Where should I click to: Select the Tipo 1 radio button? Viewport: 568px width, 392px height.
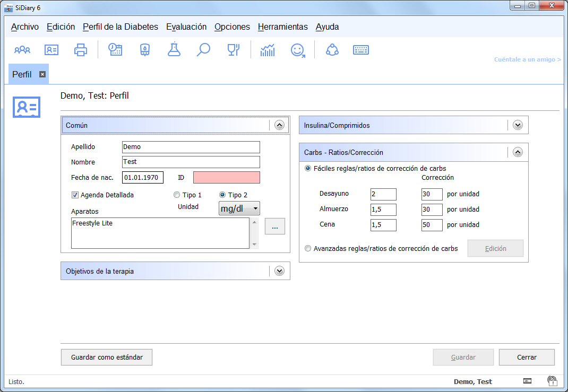177,195
